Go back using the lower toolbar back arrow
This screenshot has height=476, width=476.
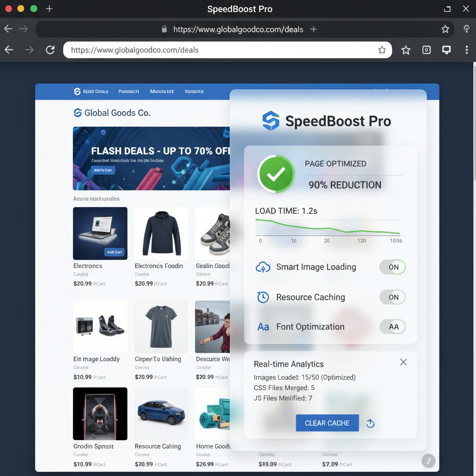click(9, 50)
